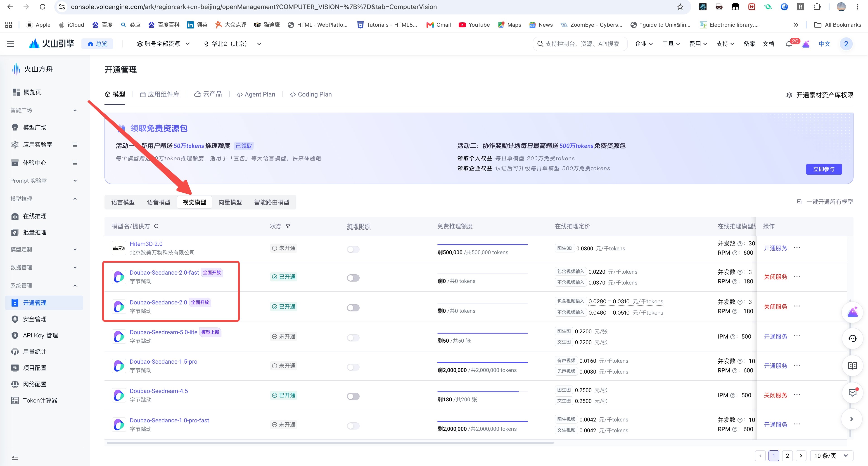Switch to the 应用组件库 tab
The width and height of the screenshot is (868, 466).
point(160,94)
